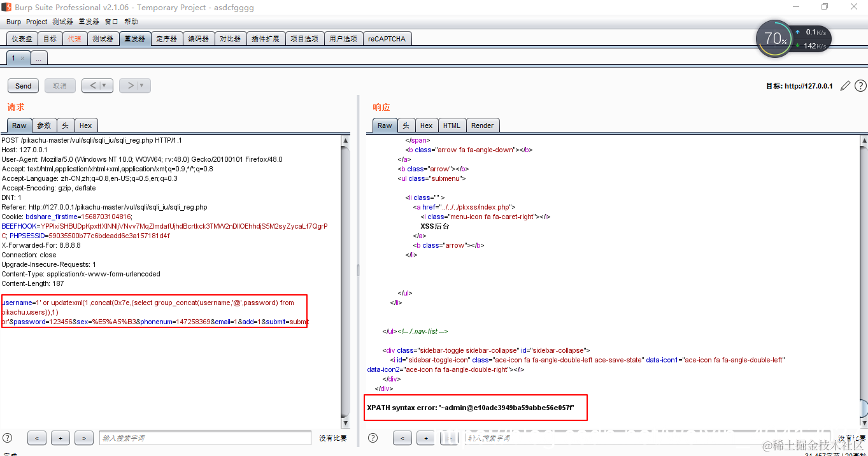Click request pane scrollbar up arrow
Image resolution: width=868 pixels, height=456 pixels.
346,141
